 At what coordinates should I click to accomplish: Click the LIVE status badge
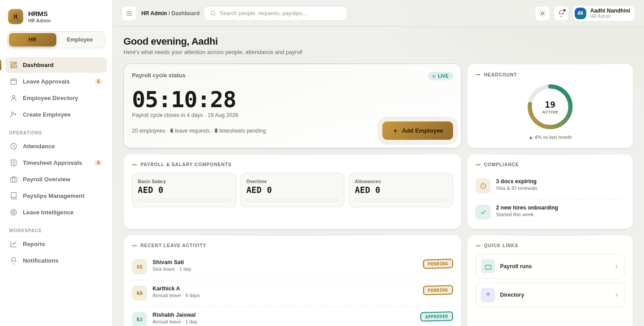[x=441, y=76]
